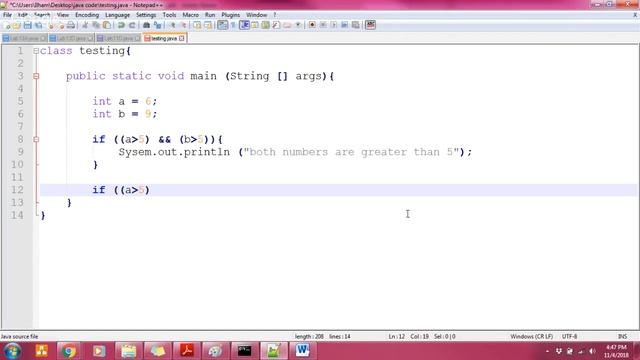Click the Stop Recording macro icon
The image size is (640, 360).
(x=323, y=25)
